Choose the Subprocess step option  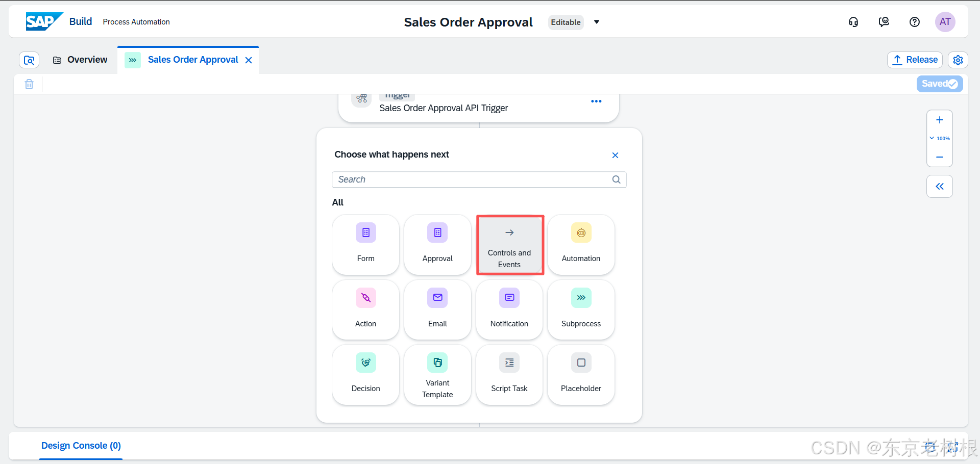(x=581, y=310)
